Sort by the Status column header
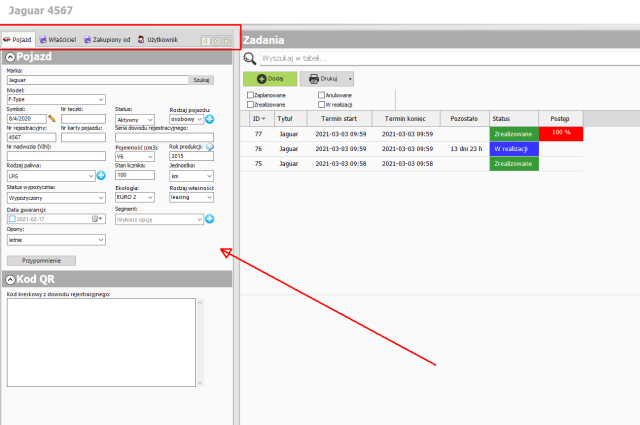The width and height of the screenshot is (640, 425). click(514, 119)
